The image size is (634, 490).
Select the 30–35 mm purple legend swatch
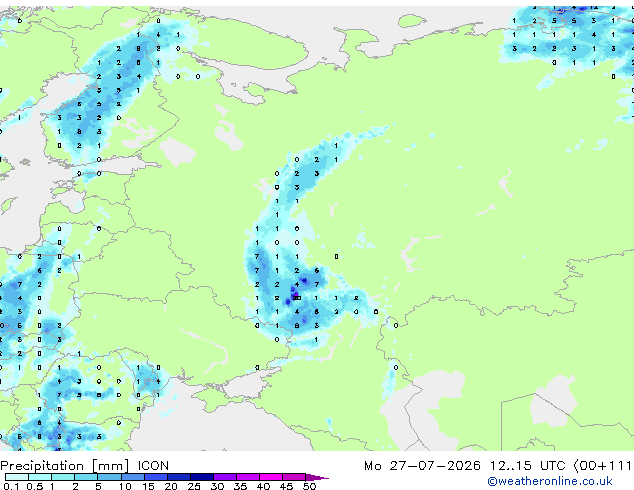(x=225, y=477)
